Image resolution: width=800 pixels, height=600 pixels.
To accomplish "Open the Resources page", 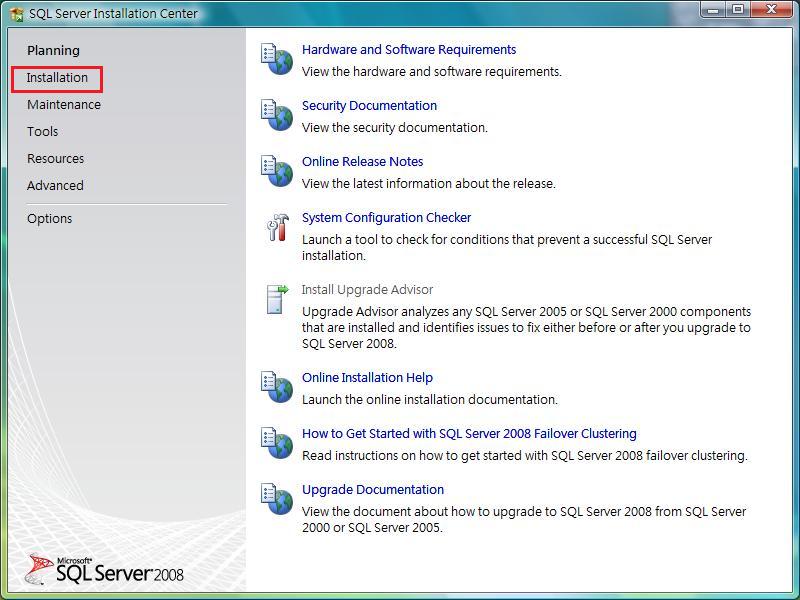I will (x=55, y=159).
